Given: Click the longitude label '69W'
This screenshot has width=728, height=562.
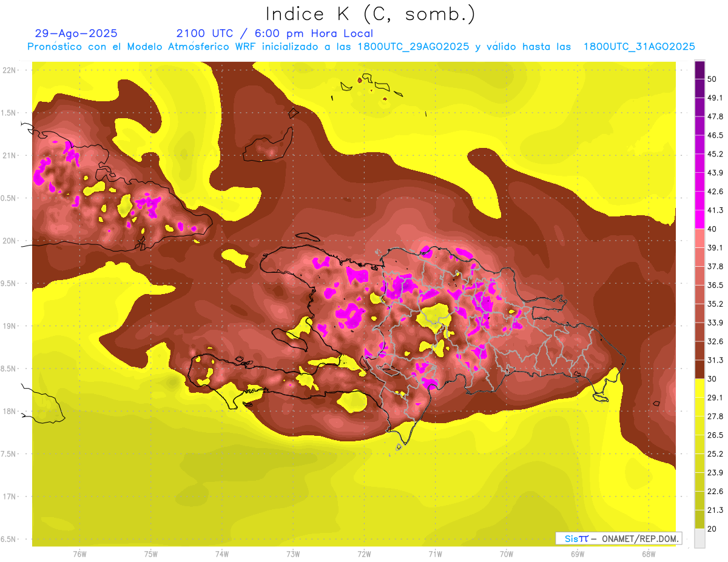Looking at the screenshot, I should (578, 554).
